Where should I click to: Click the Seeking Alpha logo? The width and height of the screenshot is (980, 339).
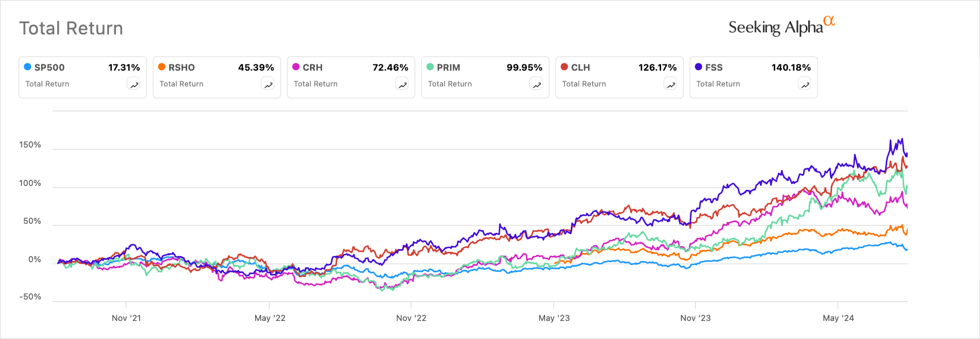781,27
